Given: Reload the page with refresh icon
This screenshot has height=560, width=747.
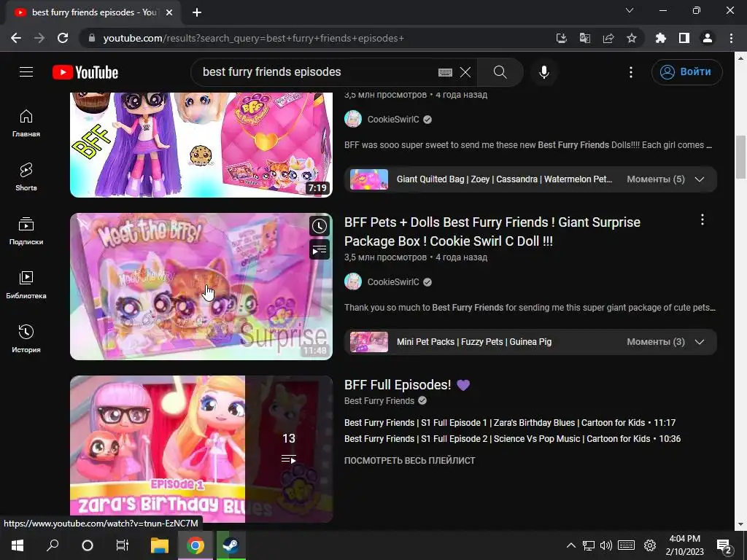Looking at the screenshot, I should tap(63, 38).
